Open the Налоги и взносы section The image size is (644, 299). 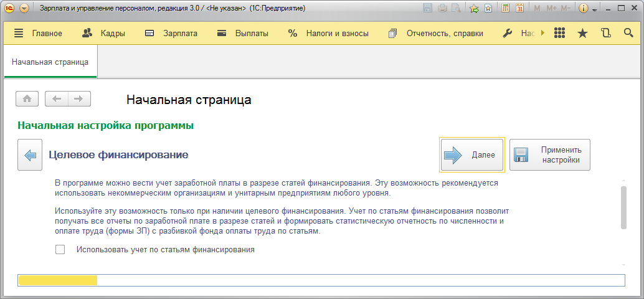328,34
